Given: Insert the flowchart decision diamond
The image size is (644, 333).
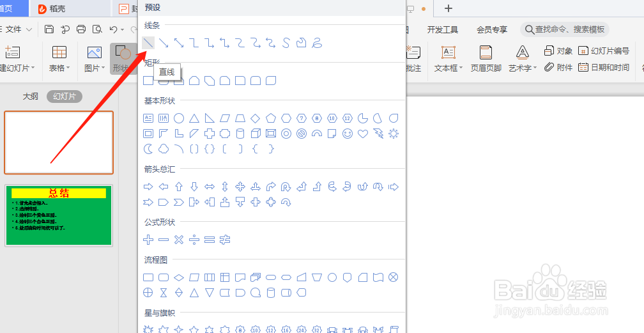Looking at the screenshot, I should click(x=179, y=277).
